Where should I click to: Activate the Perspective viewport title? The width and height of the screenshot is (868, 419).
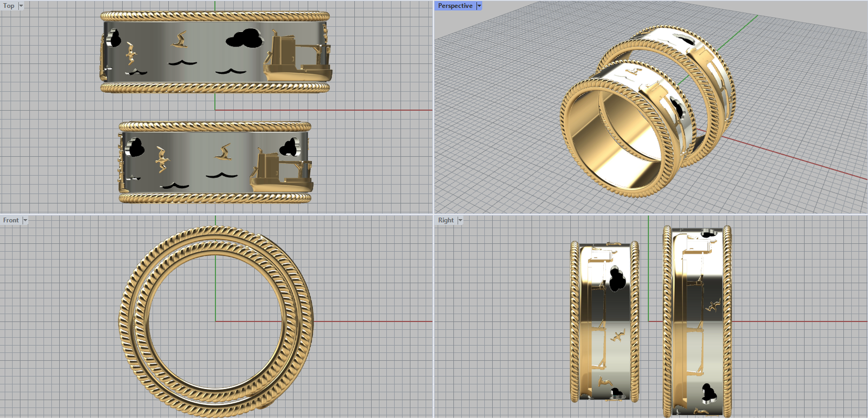pos(455,6)
